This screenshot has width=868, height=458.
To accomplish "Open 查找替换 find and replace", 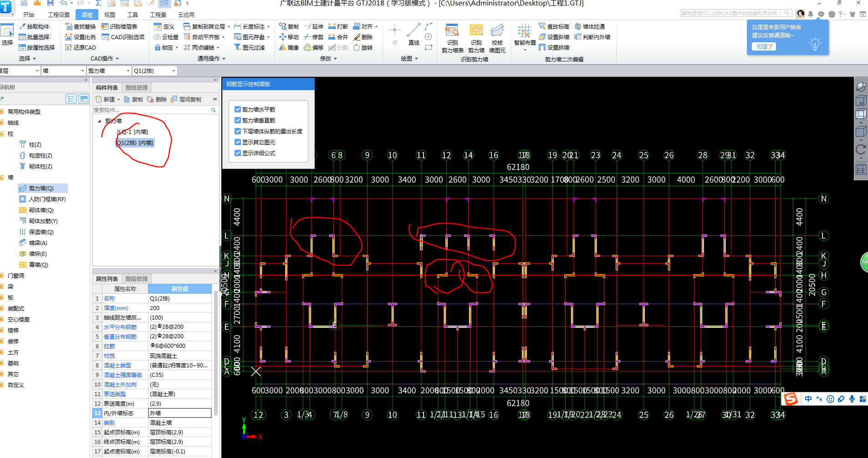I will click(x=81, y=26).
